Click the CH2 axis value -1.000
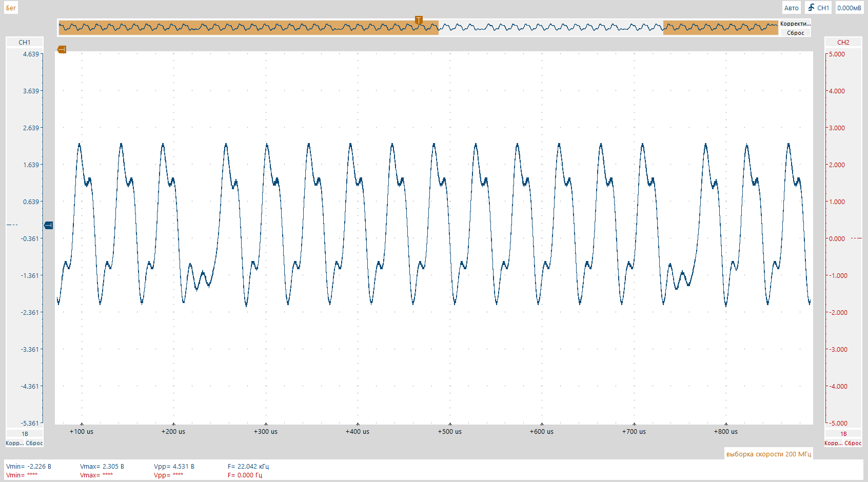868x482 pixels. click(838, 275)
